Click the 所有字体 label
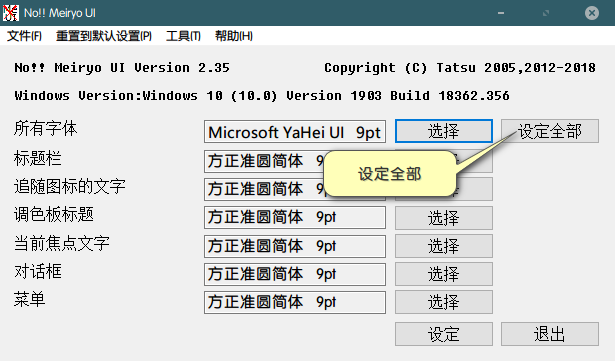The image size is (615, 361). 45,128
